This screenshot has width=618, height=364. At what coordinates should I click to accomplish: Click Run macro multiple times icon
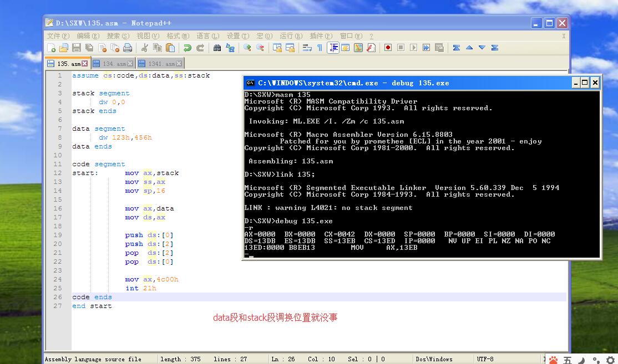pyautogui.click(x=427, y=48)
